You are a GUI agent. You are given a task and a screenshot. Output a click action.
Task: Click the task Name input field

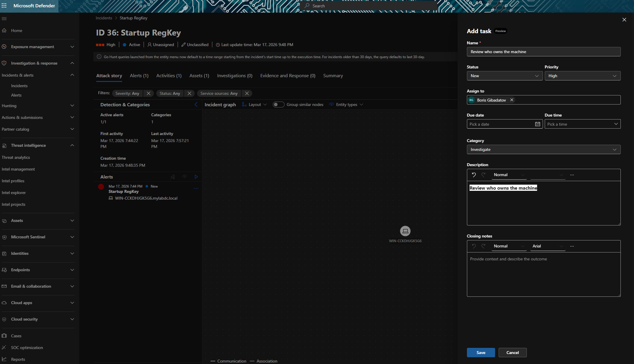point(543,52)
